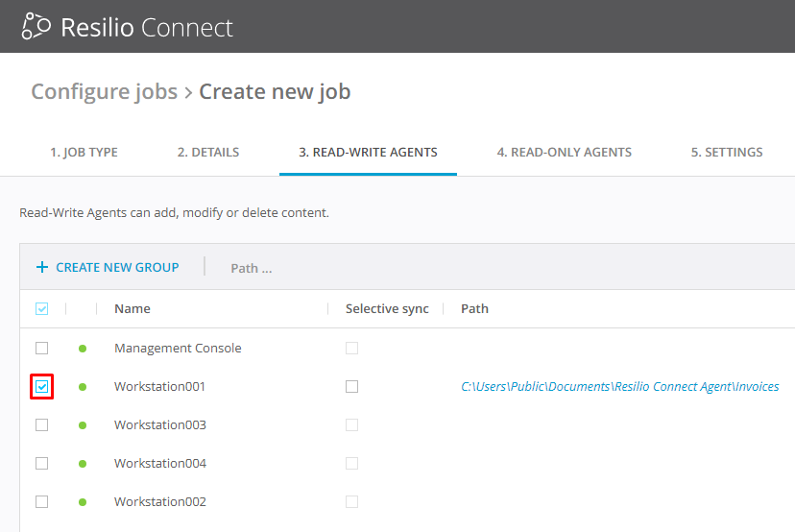Click Workstation001 green status dot
This screenshot has width=795, height=532.
pos(83,387)
